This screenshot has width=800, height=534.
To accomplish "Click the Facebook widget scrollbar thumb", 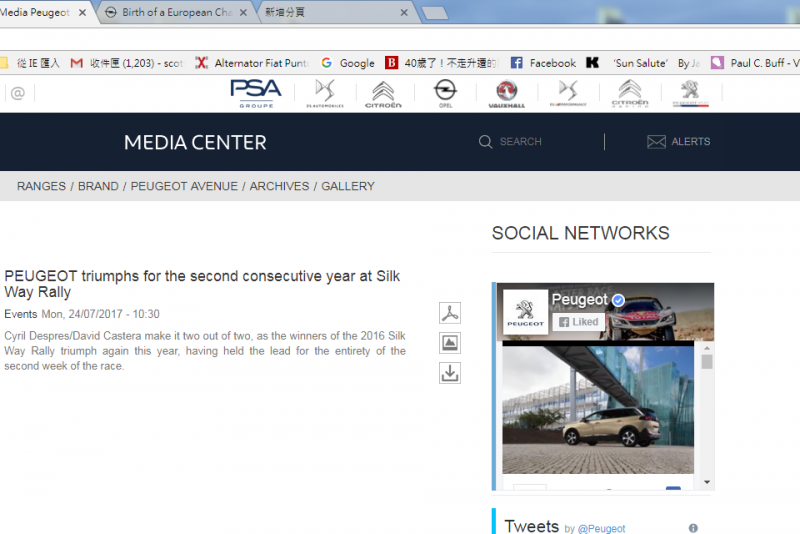I will [x=707, y=362].
